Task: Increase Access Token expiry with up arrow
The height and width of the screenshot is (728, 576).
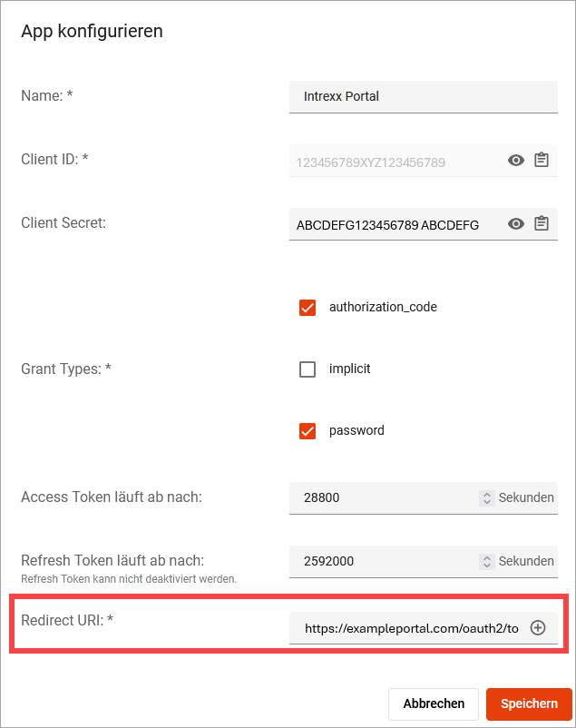Action: pos(487,494)
